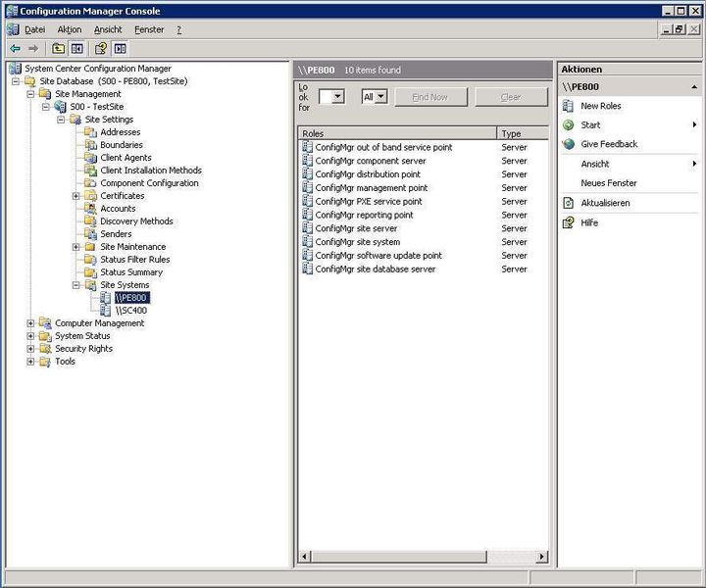Expand the Computer Management tree node
This screenshot has height=588, width=706.
tap(30, 323)
